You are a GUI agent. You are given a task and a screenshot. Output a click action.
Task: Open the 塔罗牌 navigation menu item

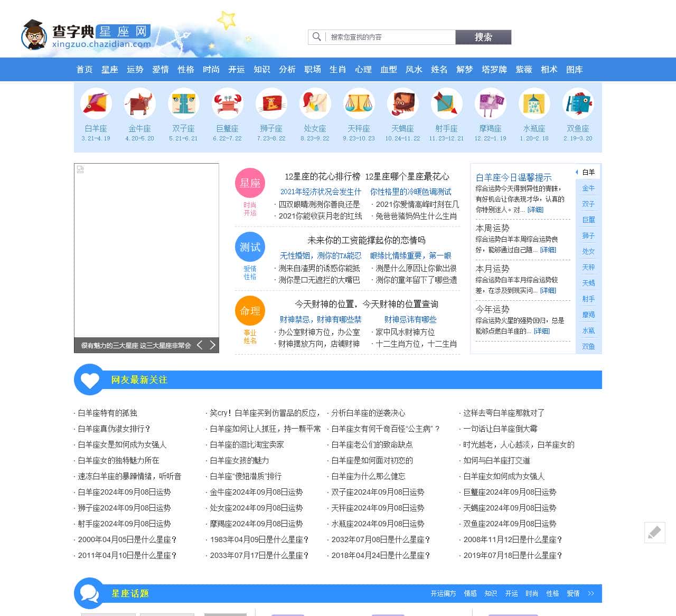494,69
